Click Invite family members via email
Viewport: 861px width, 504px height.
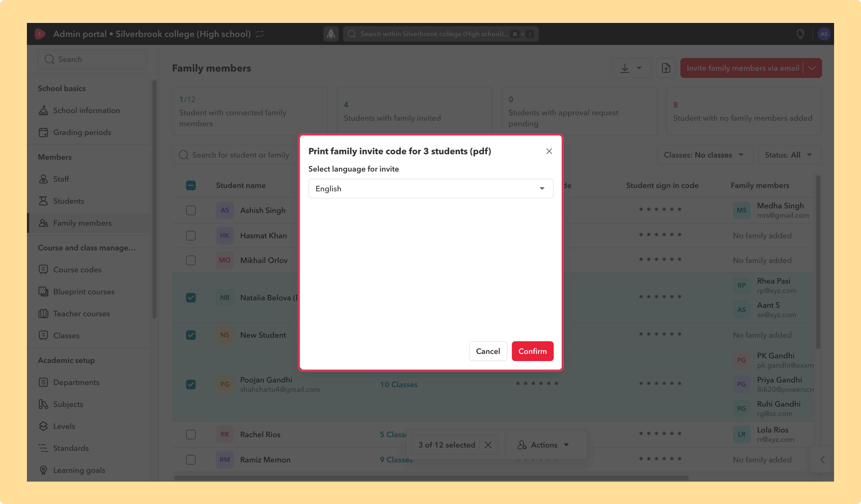click(742, 68)
